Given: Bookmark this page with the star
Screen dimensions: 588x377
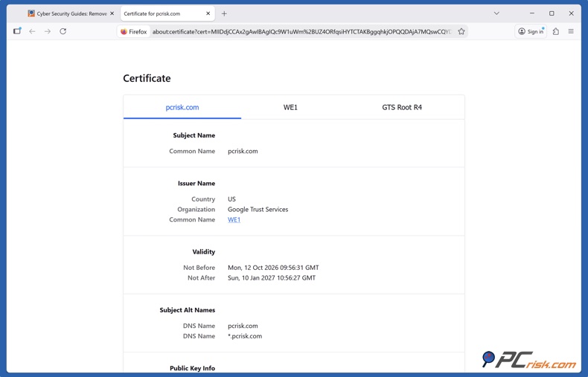Looking at the screenshot, I should [x=461, y=31].
